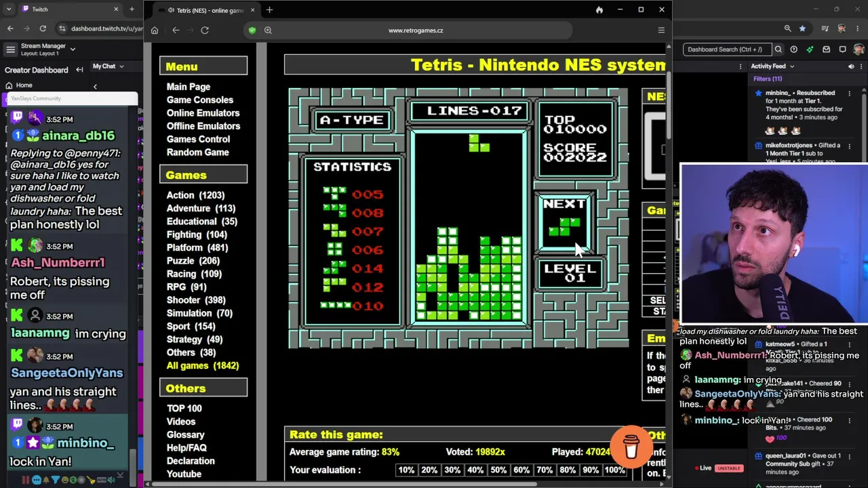868x488 pixels.
Task: Open the Filters (11) link in Activity Feed
Action: point(768,79)
